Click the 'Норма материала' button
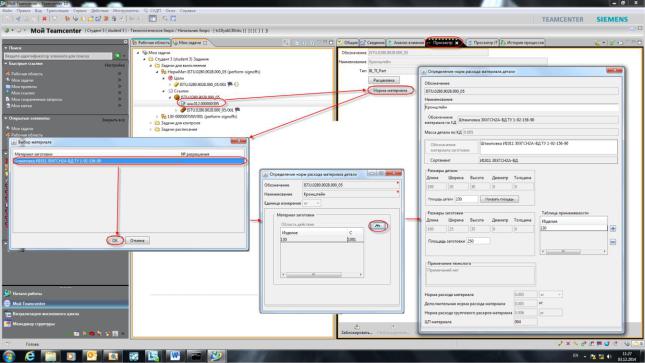This screenshot has height=363, width=645. (390, 90)
